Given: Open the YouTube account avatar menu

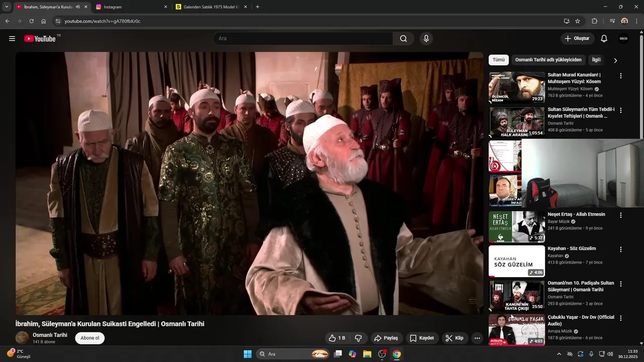Looking at the screenshot, I should click(623, 39).
